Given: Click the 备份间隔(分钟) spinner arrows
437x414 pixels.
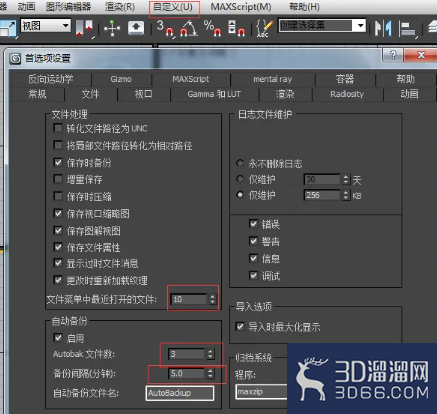Looking at the screenshot, I should point(210,373).
